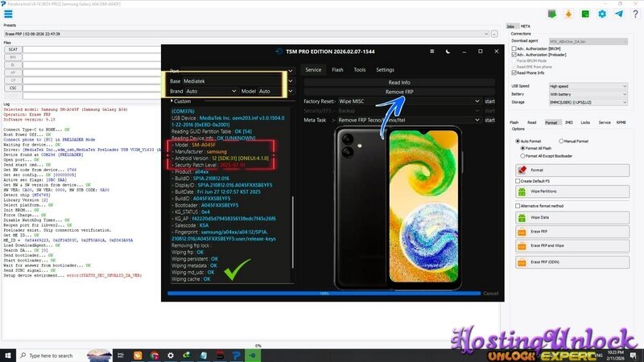
Task: Click the Remove FRP button
Action: (x=399, y=92)
